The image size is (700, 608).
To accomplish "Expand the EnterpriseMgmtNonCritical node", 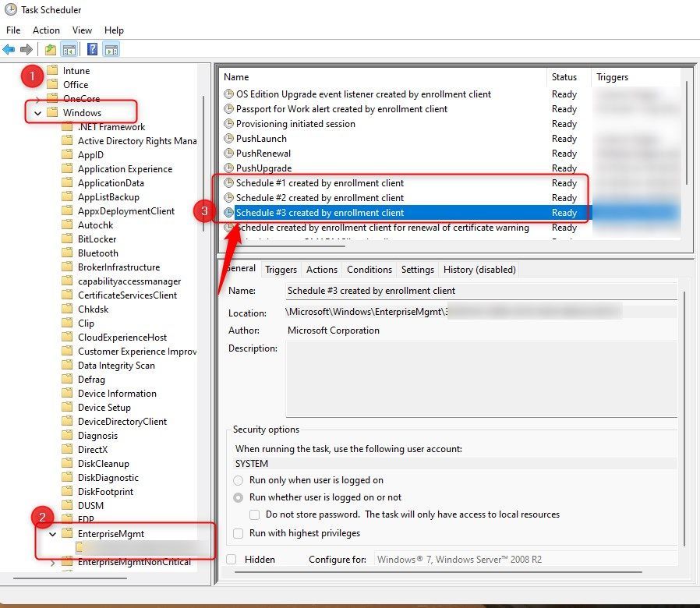I will pyautogui.click(x=53, y=563).
